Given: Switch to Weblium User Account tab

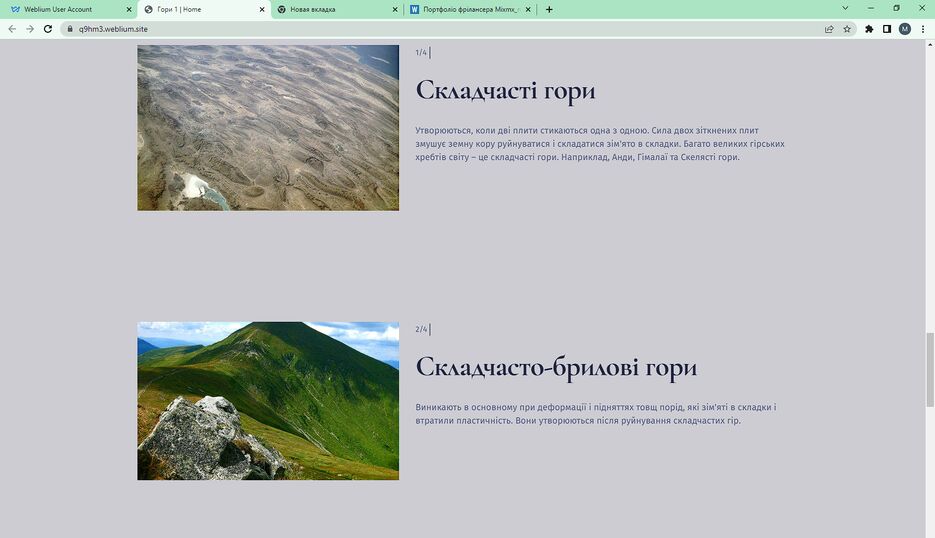Looking at the screenshot, I should pos(65,9).
